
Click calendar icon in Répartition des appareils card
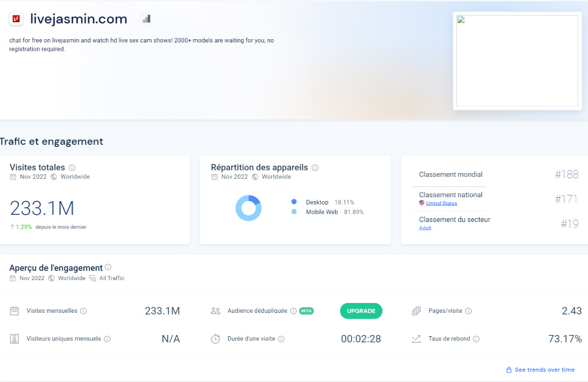214,177
